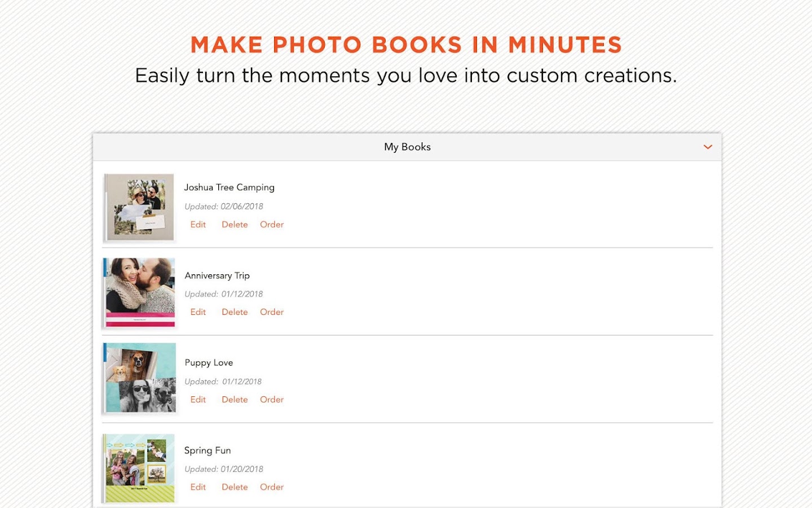Click the Joshua Tree Camping title
The image size is (812, 508).
(229, 187)
